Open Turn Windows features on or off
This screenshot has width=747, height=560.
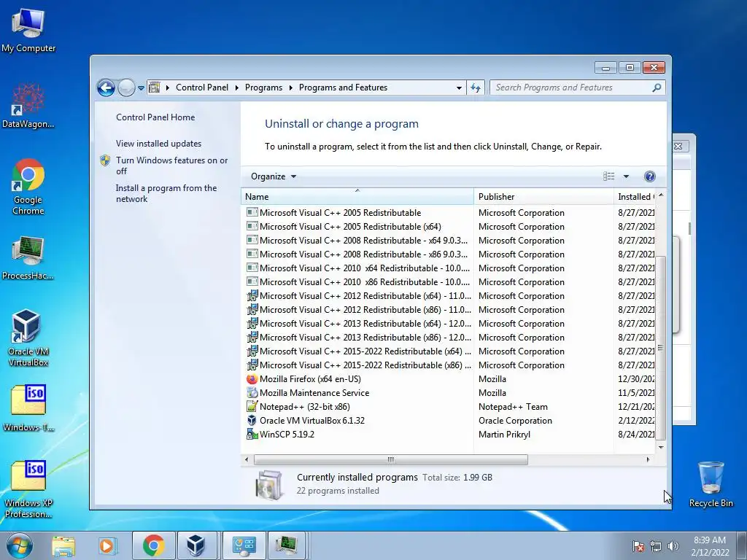171,166
